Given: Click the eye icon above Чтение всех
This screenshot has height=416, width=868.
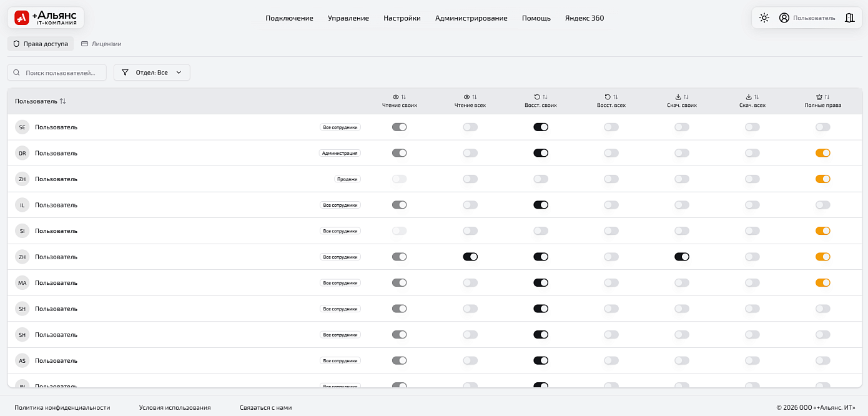Looking at the screenshot, I should pyautogui.click(x=466, y=97).
